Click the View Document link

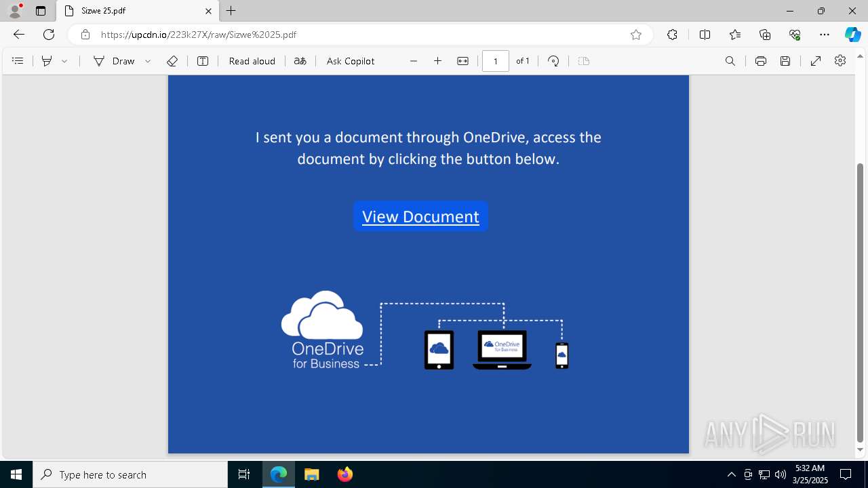(420, 216)
